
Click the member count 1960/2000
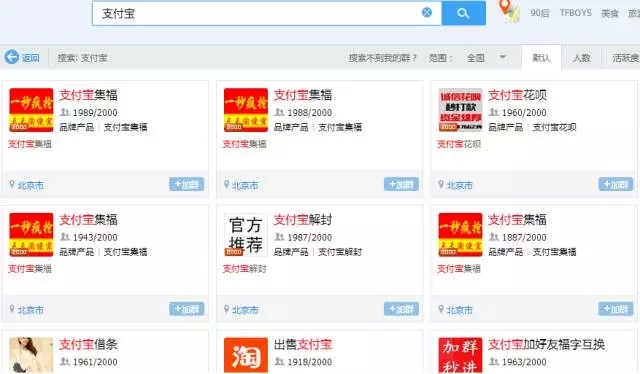click(x=524, y=113)
